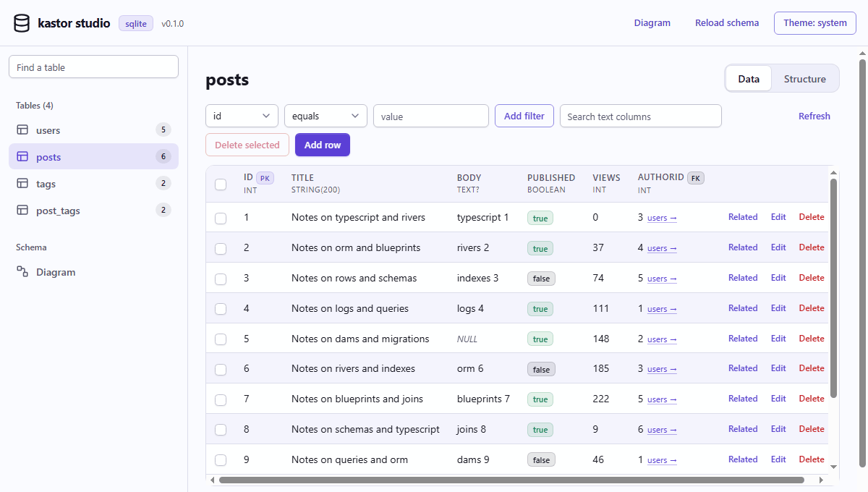Click the table scrollbar down arrow

coord(833,467)
